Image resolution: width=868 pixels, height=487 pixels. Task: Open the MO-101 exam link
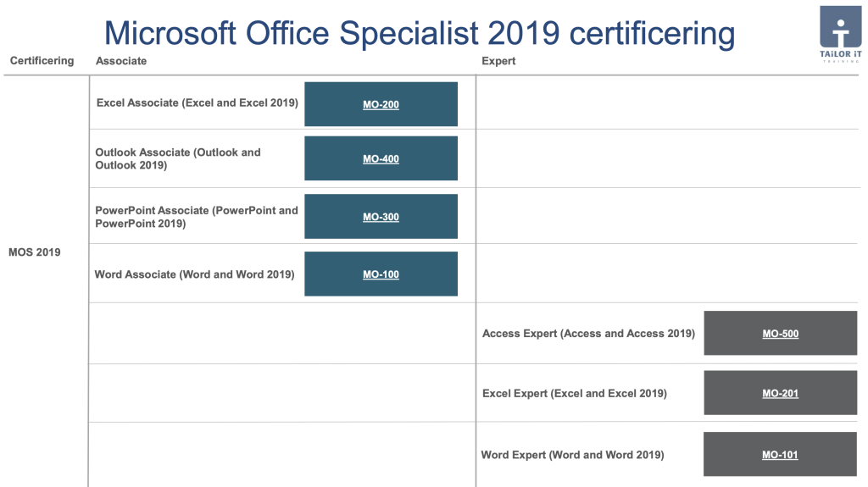click(780, 455)
